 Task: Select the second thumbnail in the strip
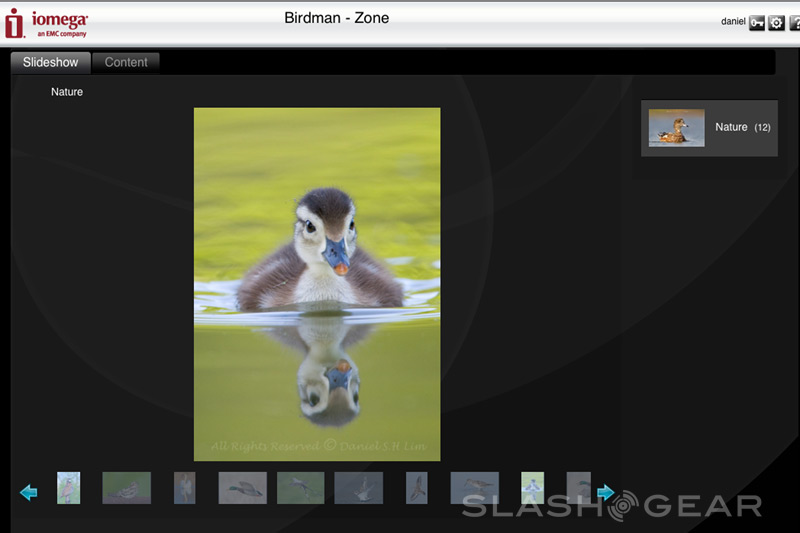[127, 488]
